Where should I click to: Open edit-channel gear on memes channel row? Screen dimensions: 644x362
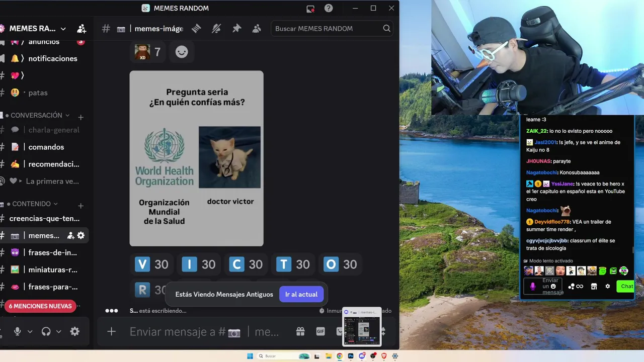tap(81, 235)
